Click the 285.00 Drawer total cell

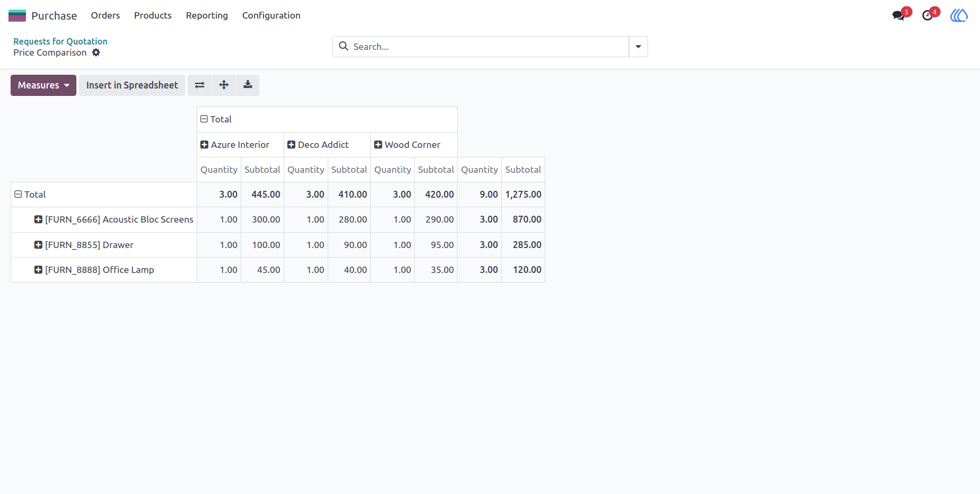click(523, 245)
